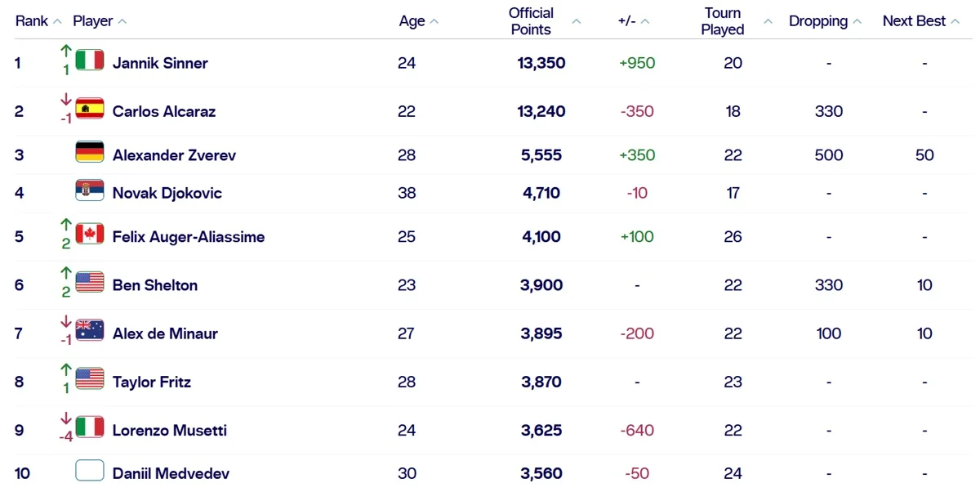Click the Australian flag beside Alex de Minaur
The image size is (980, 492).
pyautogui.click(x=90, y=330)
